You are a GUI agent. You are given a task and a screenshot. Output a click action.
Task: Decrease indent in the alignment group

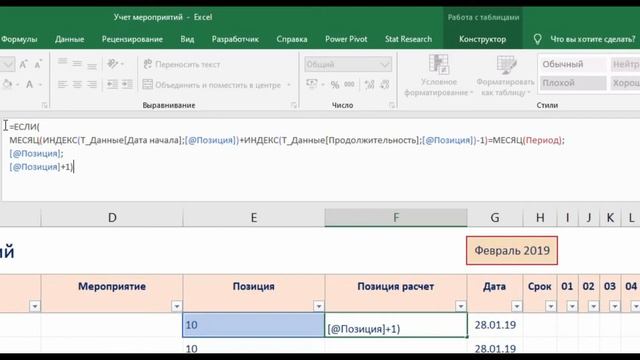112,84
